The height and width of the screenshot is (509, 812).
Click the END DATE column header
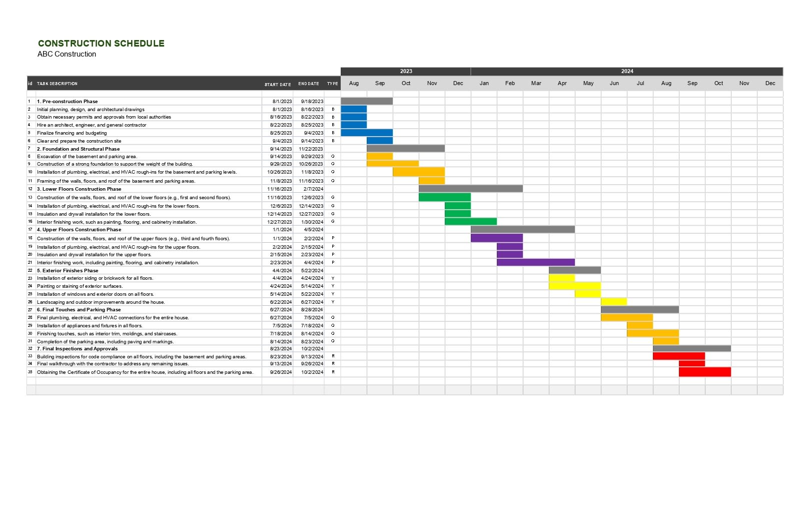point(309,84)
